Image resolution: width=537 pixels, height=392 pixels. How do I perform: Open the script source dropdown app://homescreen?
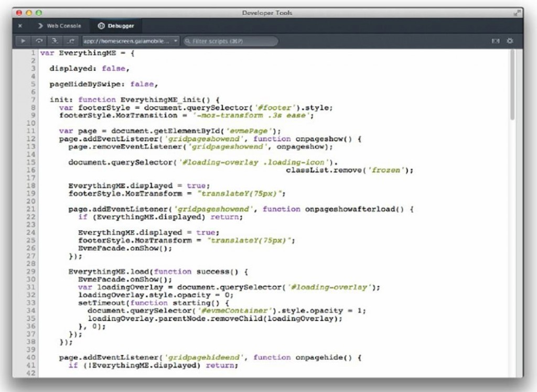point(131,41)
